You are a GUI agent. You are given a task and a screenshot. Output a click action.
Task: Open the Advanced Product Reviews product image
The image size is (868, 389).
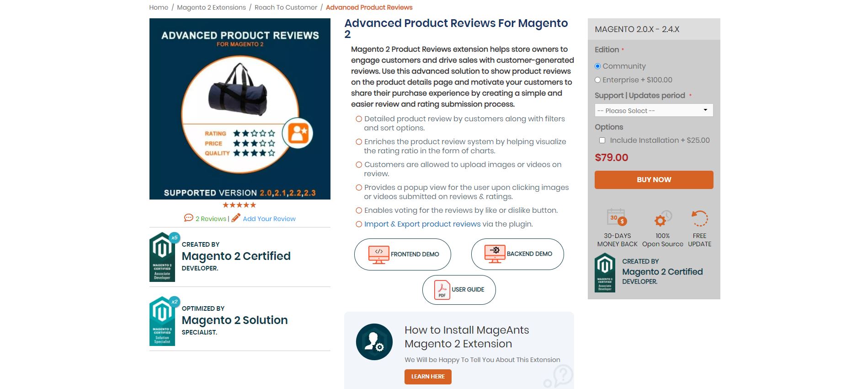240,109
